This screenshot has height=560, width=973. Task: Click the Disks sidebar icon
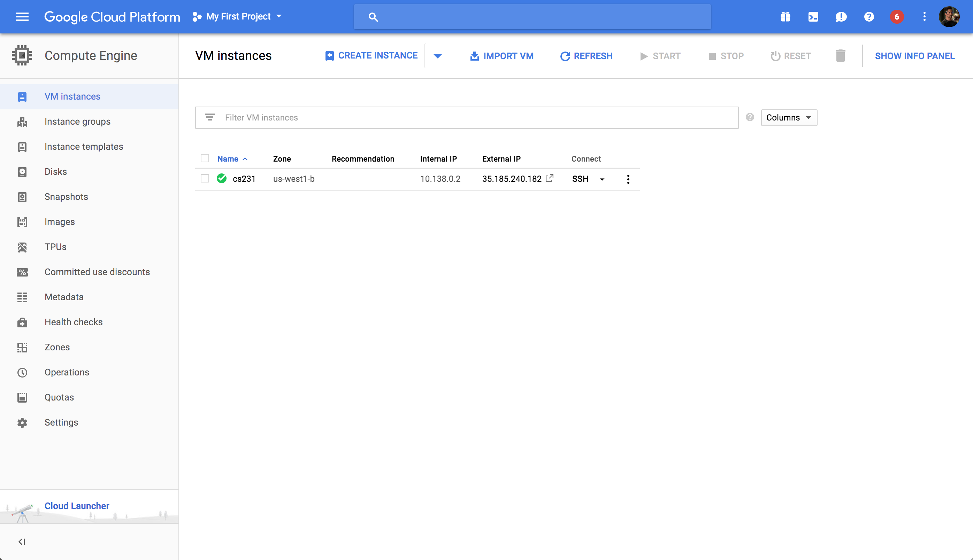22,172
